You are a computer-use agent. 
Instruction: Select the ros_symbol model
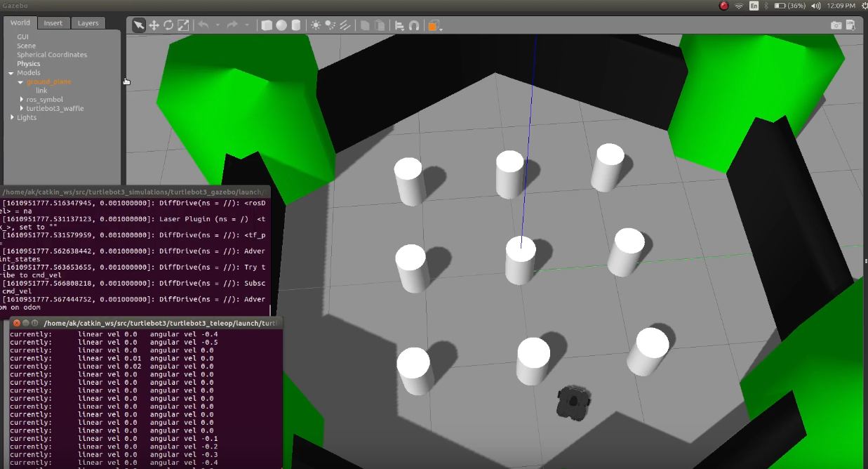coord(45,100)
